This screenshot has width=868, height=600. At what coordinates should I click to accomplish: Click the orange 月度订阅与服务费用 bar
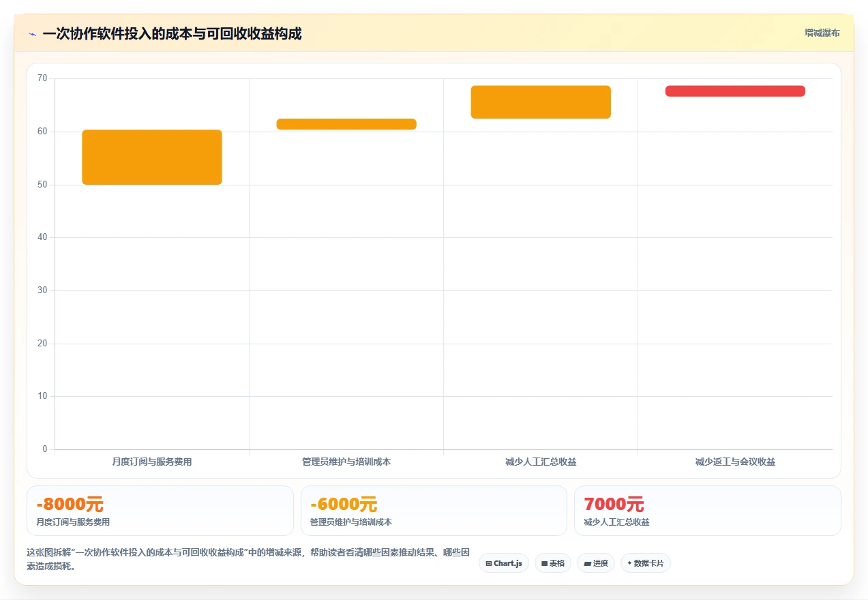click(x=152, y=157)
